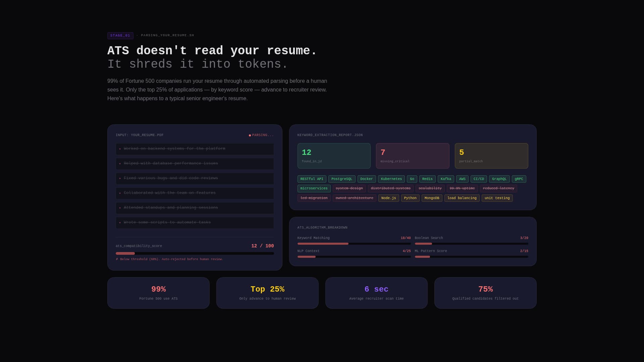Click the Docker keyword tag
Viewport: 644px width, 362px height.
pos(367,179)
